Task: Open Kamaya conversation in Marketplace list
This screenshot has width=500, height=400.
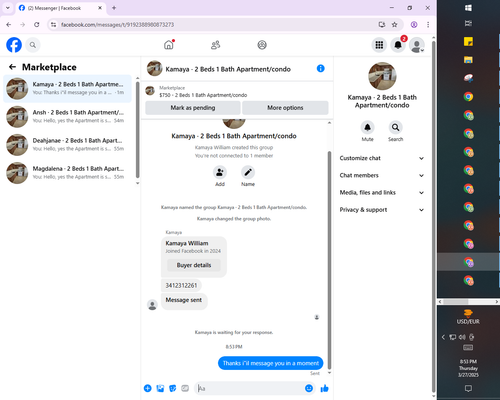Action: tap(67, 89)
